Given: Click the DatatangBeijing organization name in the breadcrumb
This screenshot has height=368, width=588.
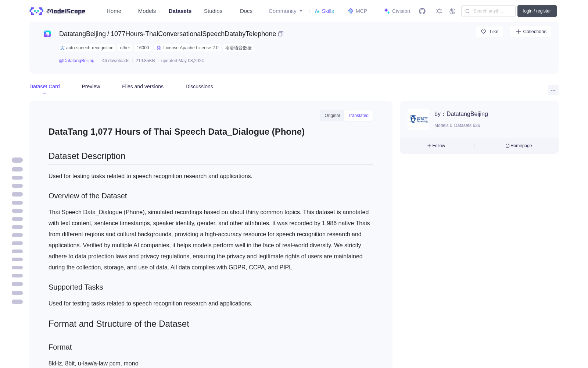Looking at the screenshot, I should click(82, 34).
